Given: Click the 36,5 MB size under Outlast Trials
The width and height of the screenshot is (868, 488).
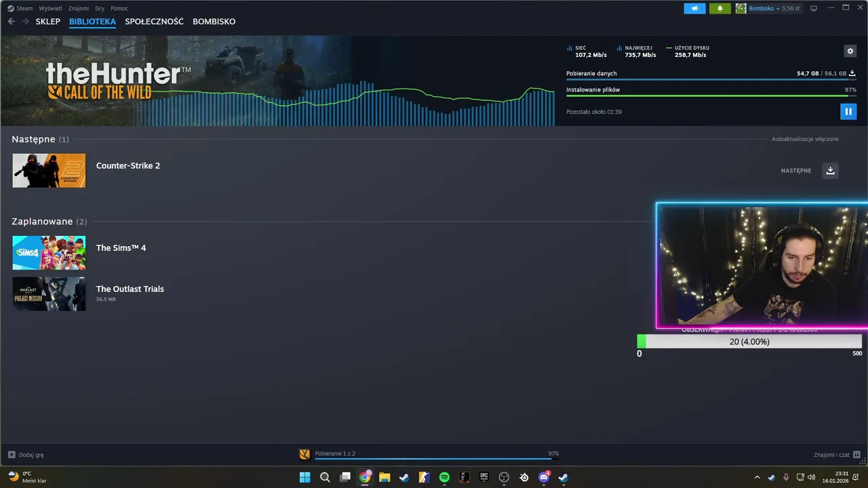Looking at the screenshot, I should (106, 299).
